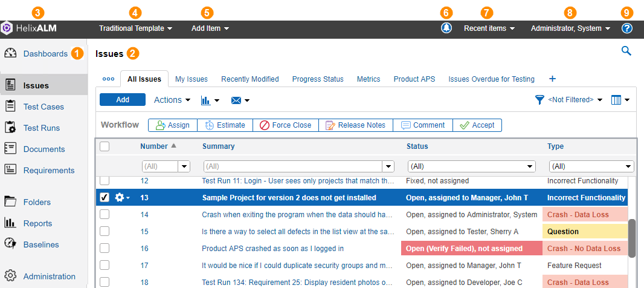Toggle the select-all header checkbox
The height and width of the screenshot is (288, 644).
[105, 146]
